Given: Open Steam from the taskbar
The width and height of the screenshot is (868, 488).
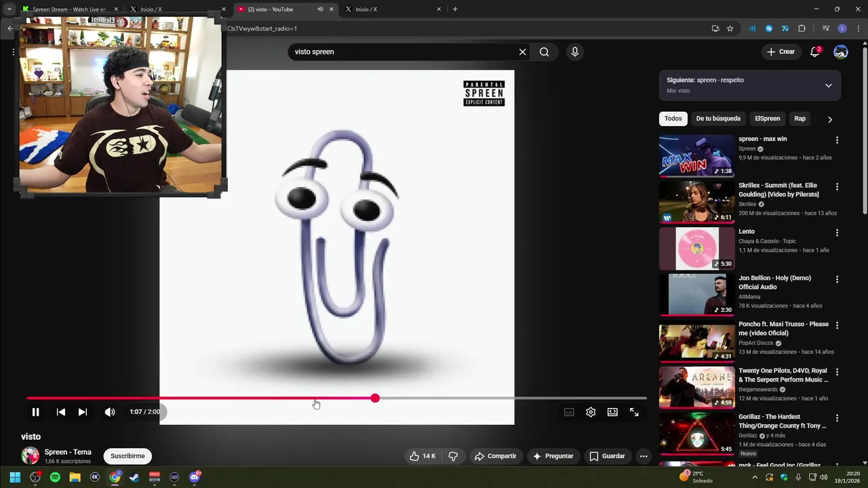Looking at the screenshot, I should pos(134,477).
